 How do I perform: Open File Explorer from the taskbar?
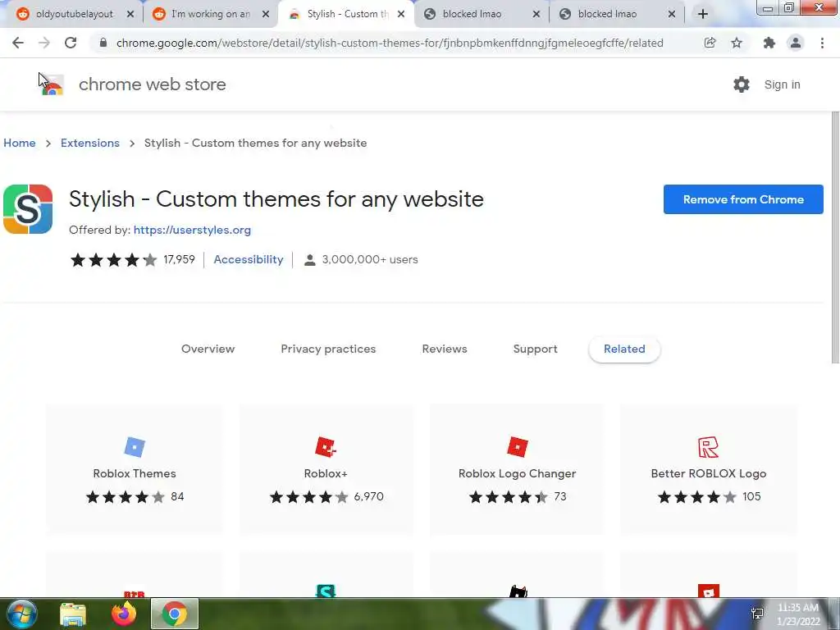click(x=72, y=614)
